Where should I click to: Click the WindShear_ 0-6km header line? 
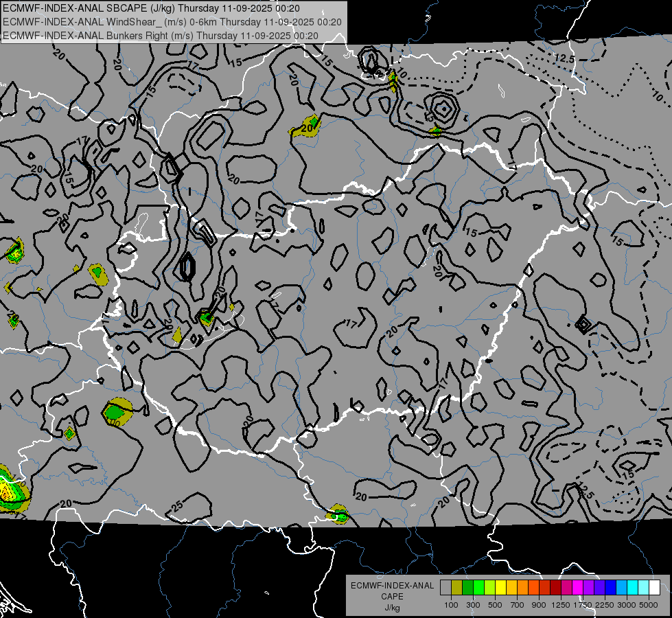pos(172,22)
